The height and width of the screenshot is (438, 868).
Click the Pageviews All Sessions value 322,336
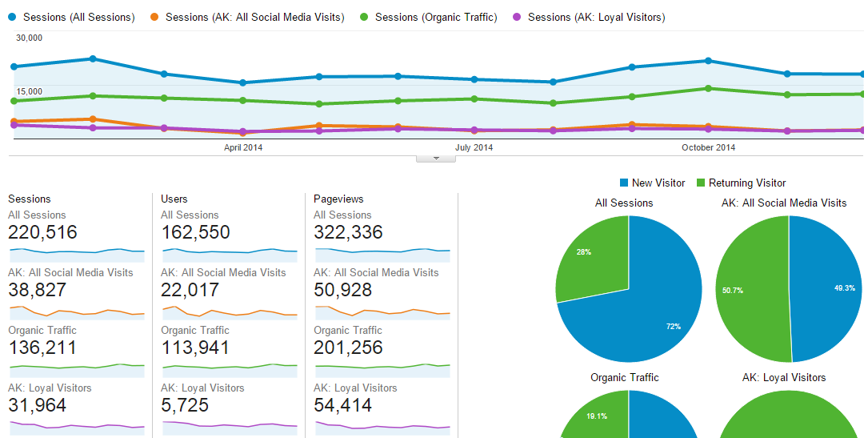[348, 232]
